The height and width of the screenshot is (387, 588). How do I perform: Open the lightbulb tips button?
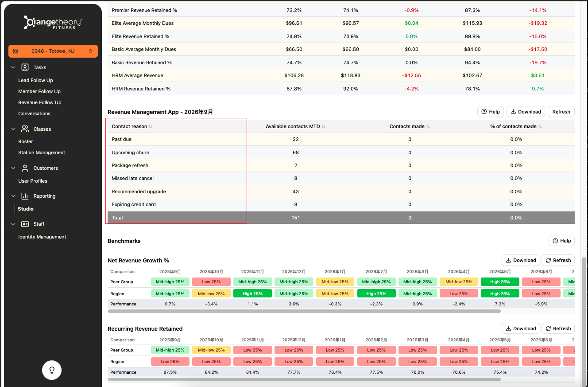52,370
